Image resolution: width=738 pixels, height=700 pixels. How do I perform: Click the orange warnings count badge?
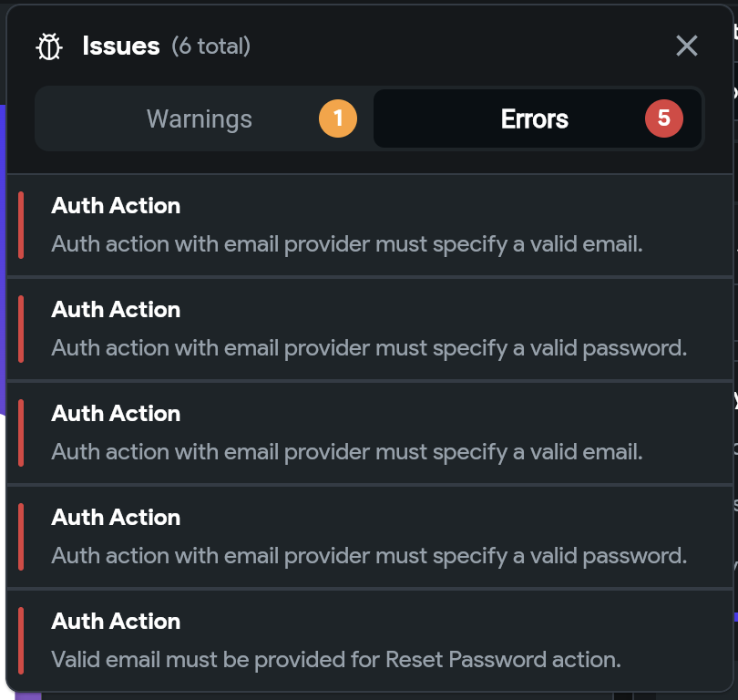click(x=337, y=118)
